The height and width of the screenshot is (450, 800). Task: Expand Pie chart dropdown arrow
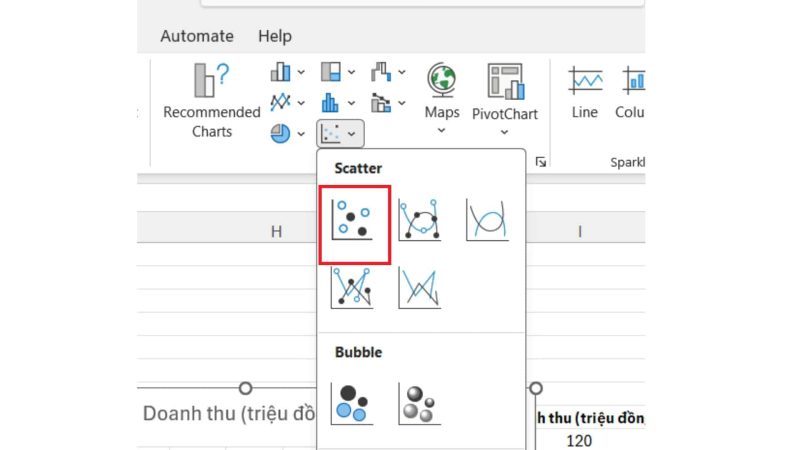click(301, 134)
